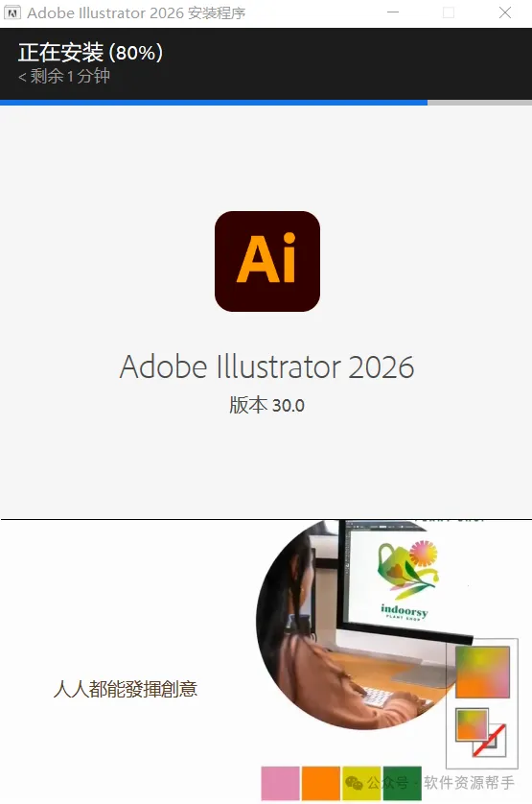The width and height of the screenshot is (532, 804).
Task: Close the Illustrator 2026 installer window
Action: 505,12
